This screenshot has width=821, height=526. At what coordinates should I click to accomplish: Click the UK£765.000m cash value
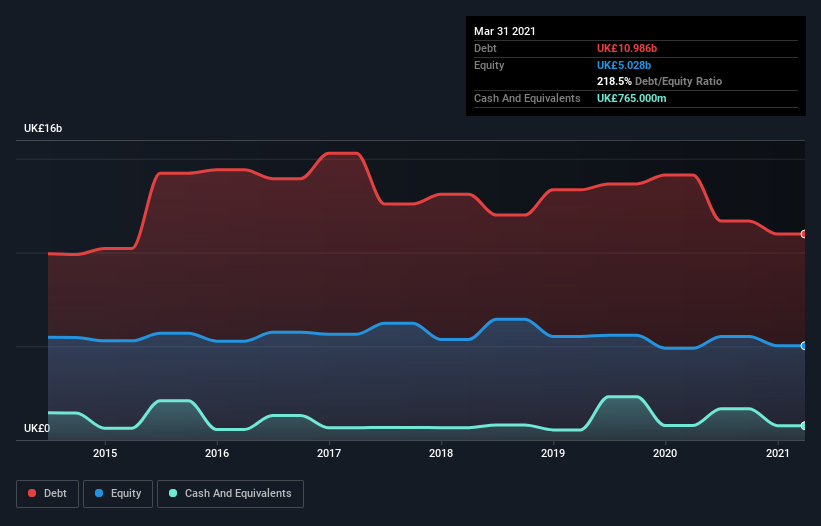(631, 98)
